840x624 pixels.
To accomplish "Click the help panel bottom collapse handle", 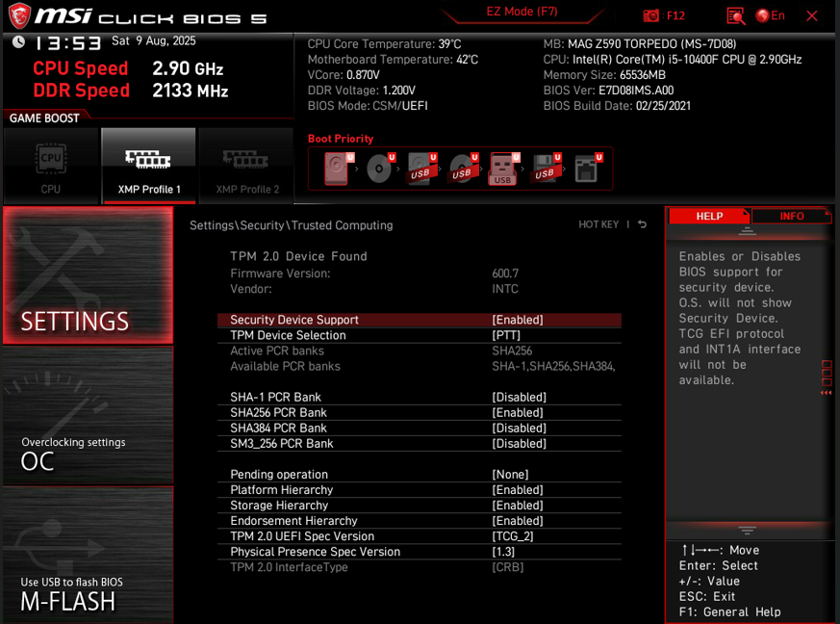I will (x=747, y=531).
